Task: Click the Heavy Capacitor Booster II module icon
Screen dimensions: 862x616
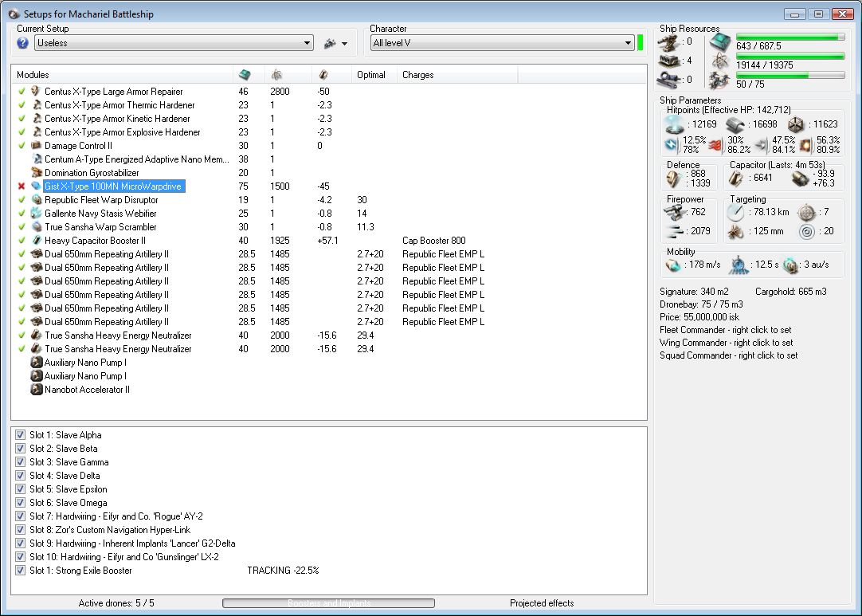Action: tap(36, 241)
